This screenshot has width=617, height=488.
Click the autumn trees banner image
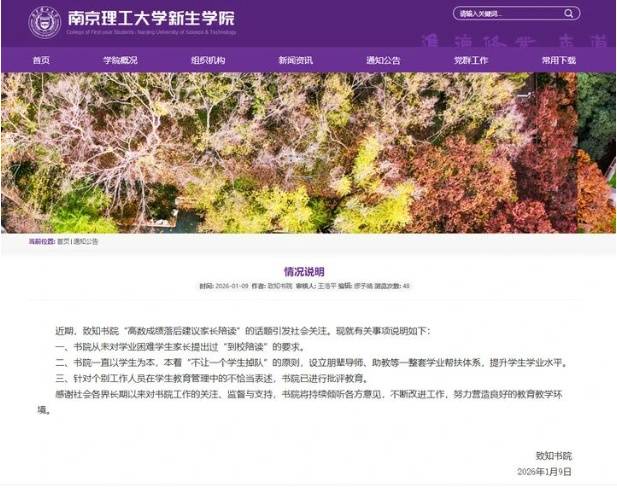[x=308, y=153]
